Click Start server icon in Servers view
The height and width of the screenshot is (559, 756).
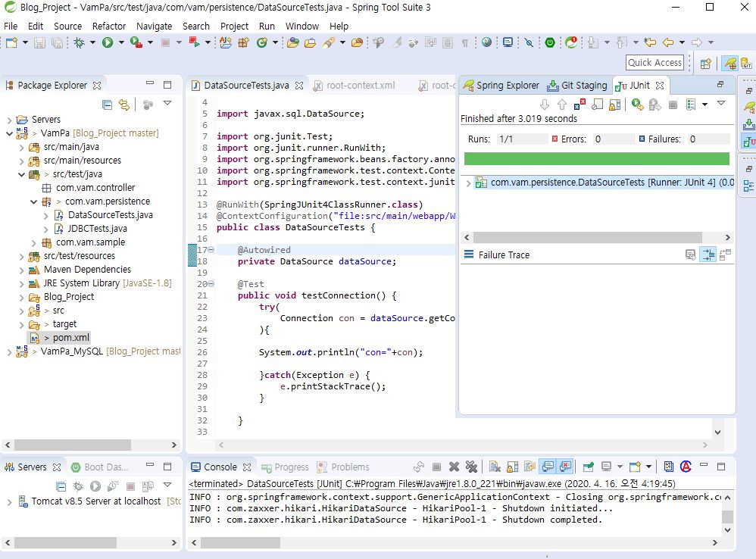coord(95,486)
